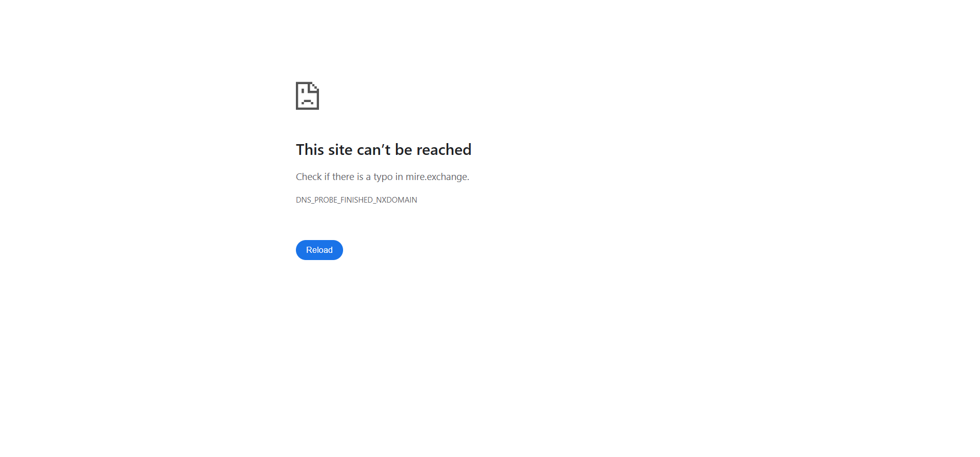
Task: Select the 'This site can't be reached' heading
Action: point(384,150)
